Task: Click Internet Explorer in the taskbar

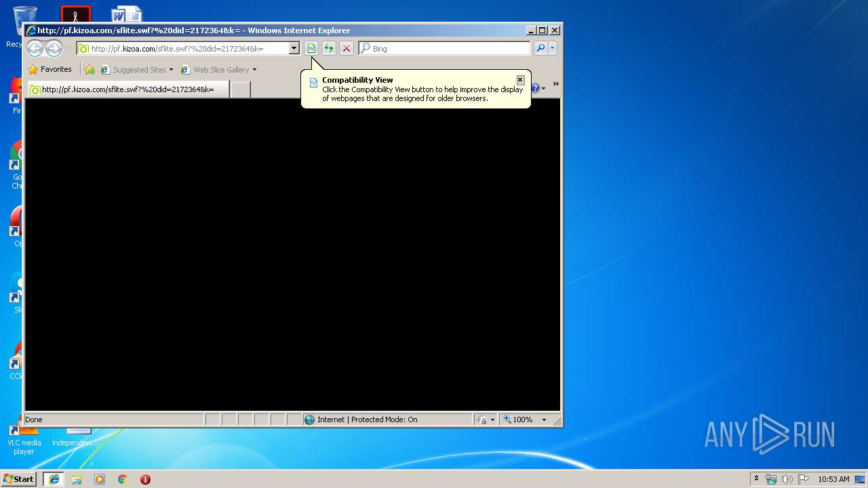Action: (x=54, y=479)
